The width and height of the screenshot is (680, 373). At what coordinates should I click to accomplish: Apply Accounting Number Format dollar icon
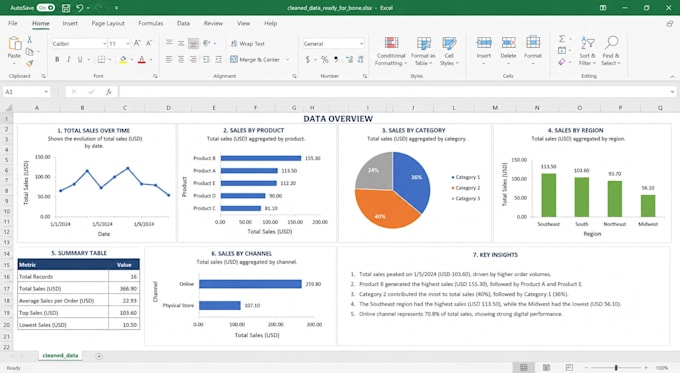coord(307,59)
